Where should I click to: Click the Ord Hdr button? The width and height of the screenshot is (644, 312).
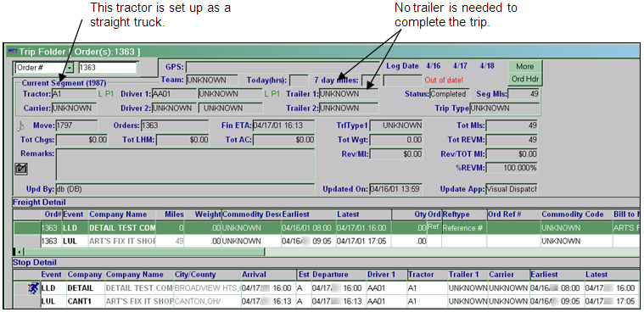525,78
